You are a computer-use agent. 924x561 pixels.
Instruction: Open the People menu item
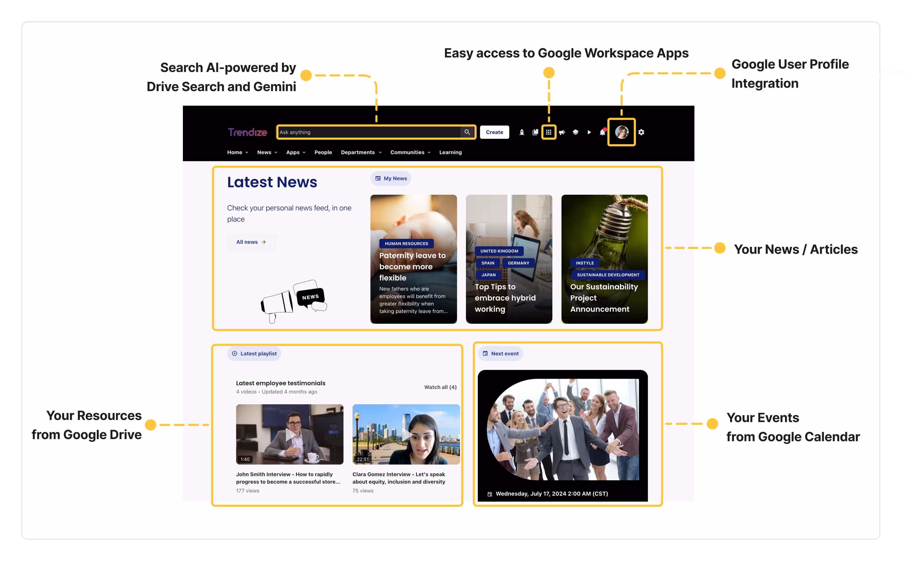point(323,152)
